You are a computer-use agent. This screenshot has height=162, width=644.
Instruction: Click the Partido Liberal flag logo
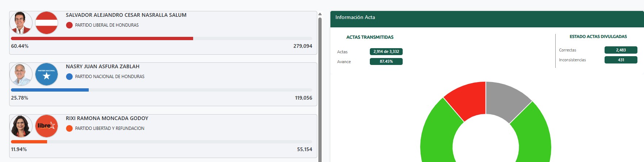click(46, 23)
